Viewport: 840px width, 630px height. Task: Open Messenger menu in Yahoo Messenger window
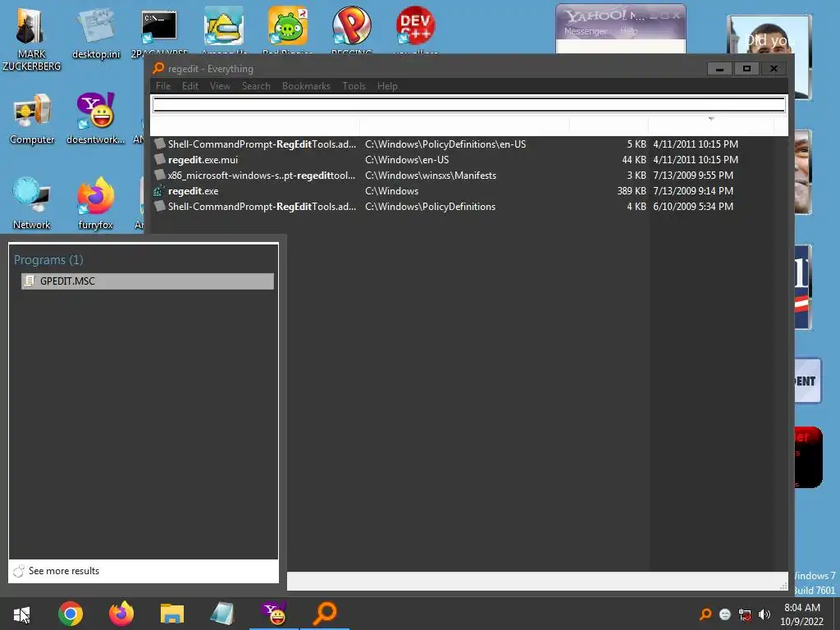585,32
